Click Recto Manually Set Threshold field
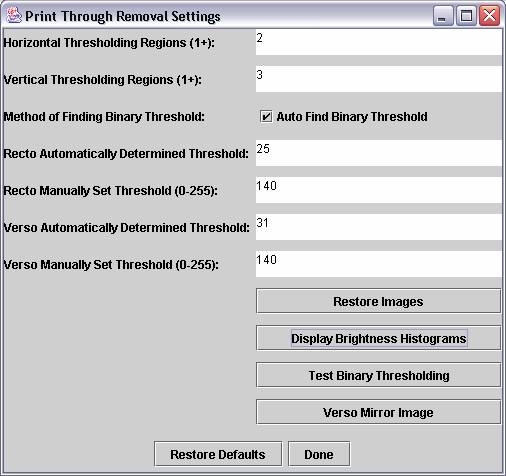Image resolution: width=506 pixels, height=476 pixels. pyautogui.click(x=379, y=190)
